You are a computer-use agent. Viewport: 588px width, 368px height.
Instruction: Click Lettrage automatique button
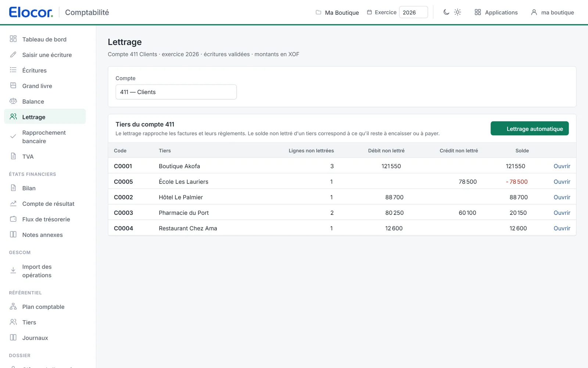click(x=530, y=128)
